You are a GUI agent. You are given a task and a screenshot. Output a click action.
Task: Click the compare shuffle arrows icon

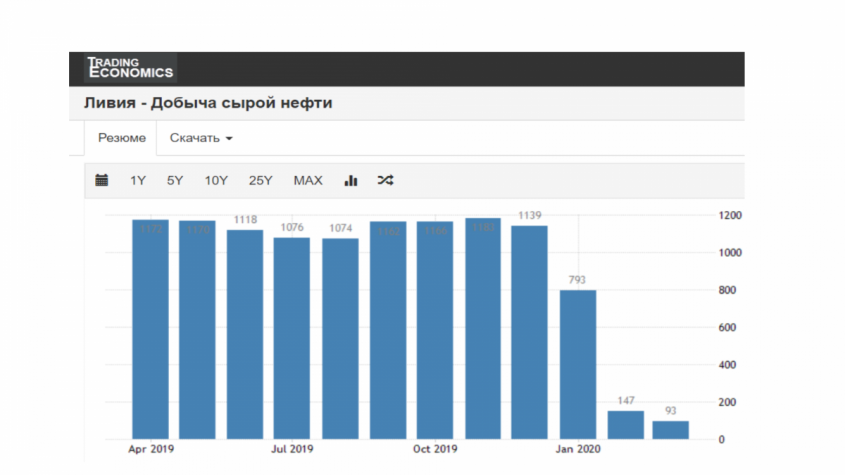(385, 181)
